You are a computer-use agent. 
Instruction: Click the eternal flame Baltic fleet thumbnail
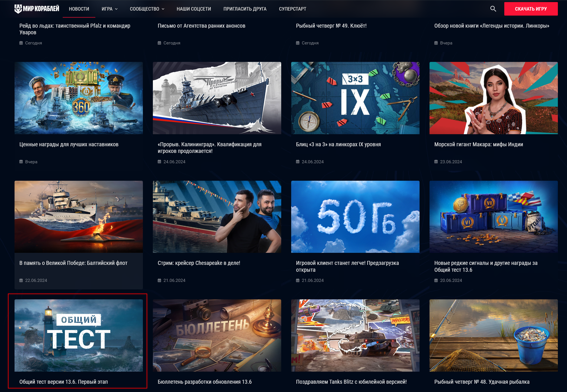click(79, 217)
